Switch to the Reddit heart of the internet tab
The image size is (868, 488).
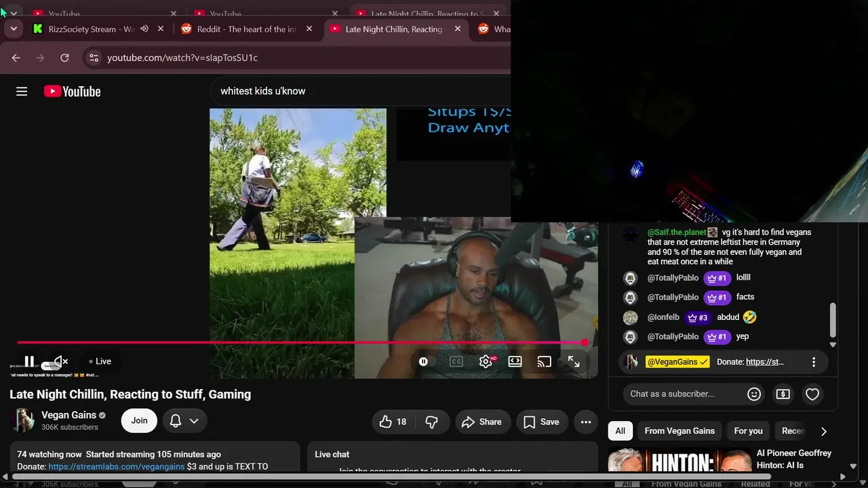tap(247, 29)
